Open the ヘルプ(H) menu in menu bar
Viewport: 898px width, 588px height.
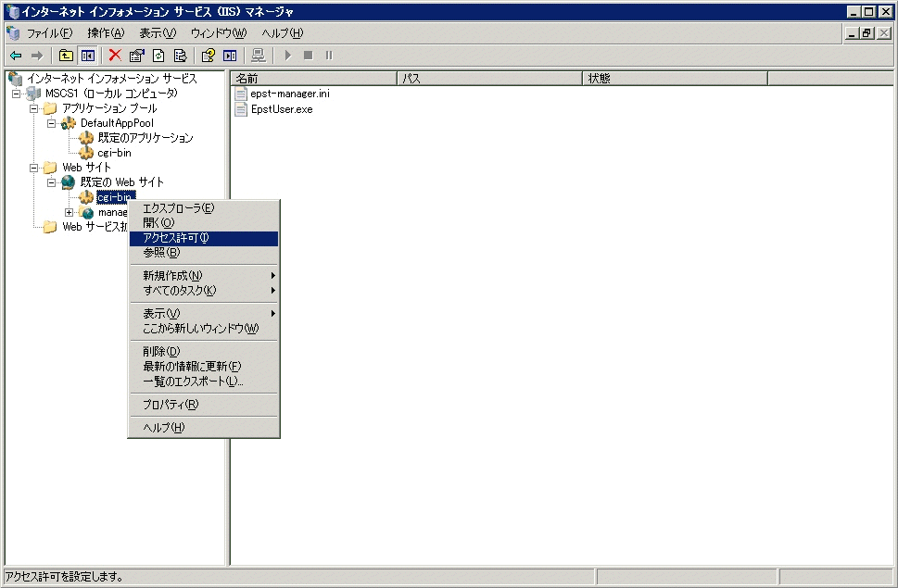[283, 33]
